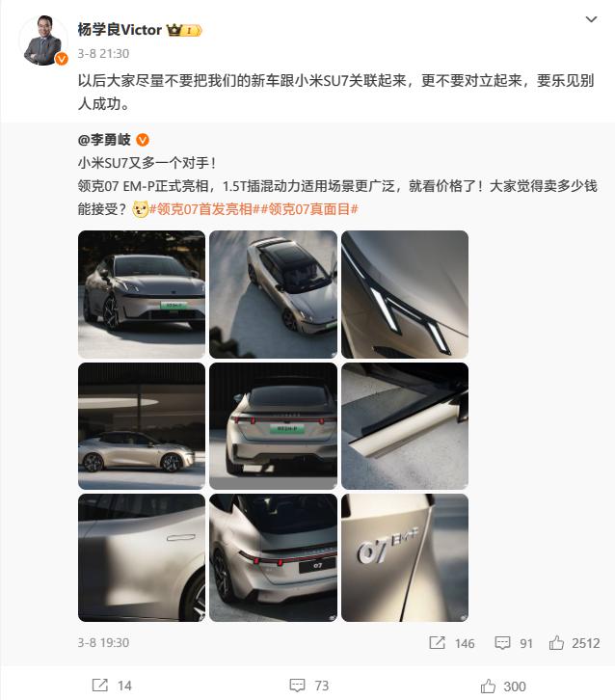Screen dimensions: 615x700
Task: Click the orange verified badge beside 李勇岐
Action: point(143,140)
